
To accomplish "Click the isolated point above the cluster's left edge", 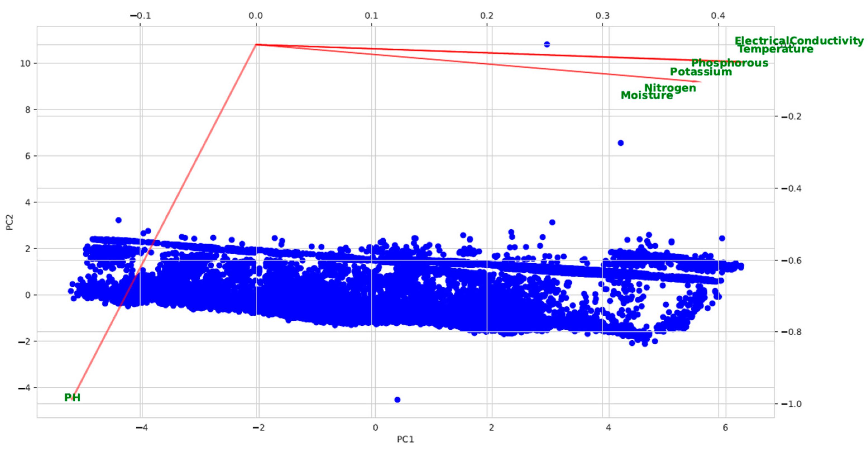I will point(118,220).
